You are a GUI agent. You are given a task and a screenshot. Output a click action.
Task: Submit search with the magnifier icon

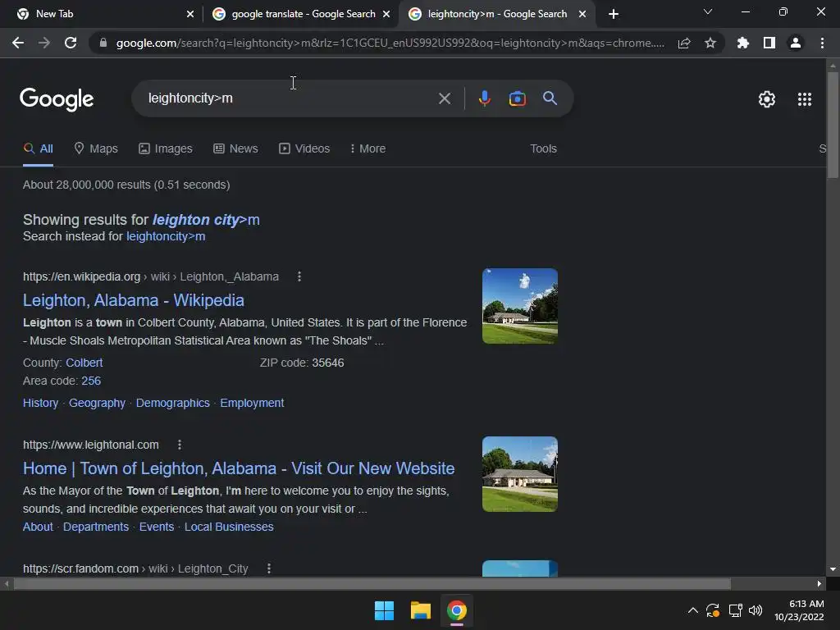(x=550, y=98)
